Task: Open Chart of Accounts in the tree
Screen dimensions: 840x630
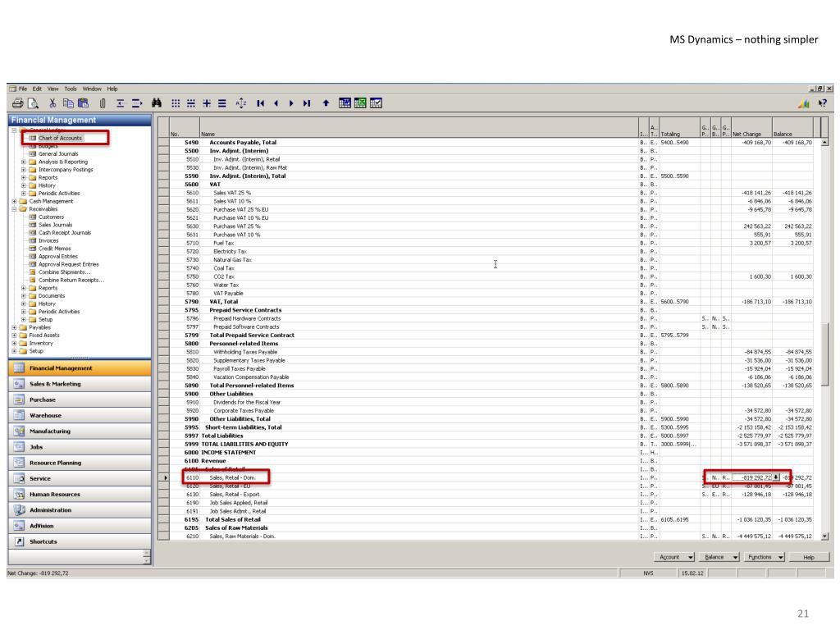Action: click(x=60, y=138)
